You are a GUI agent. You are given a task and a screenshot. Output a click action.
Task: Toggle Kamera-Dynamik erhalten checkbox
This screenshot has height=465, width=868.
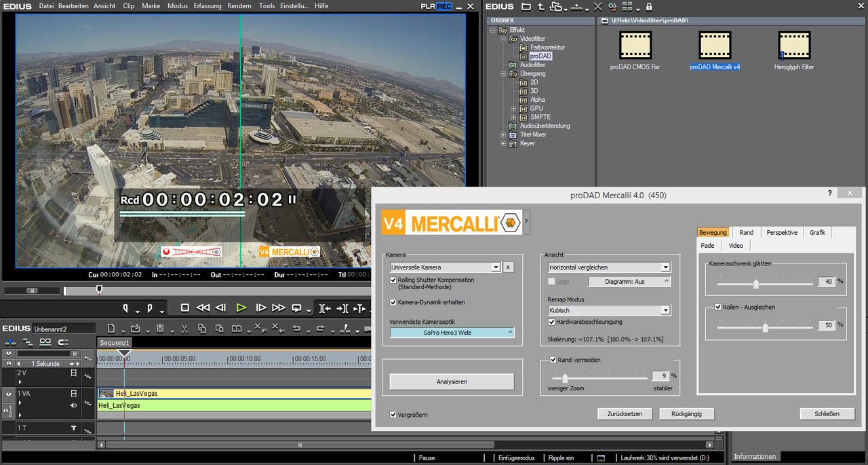pyautogui.click(x=393, y=302)
